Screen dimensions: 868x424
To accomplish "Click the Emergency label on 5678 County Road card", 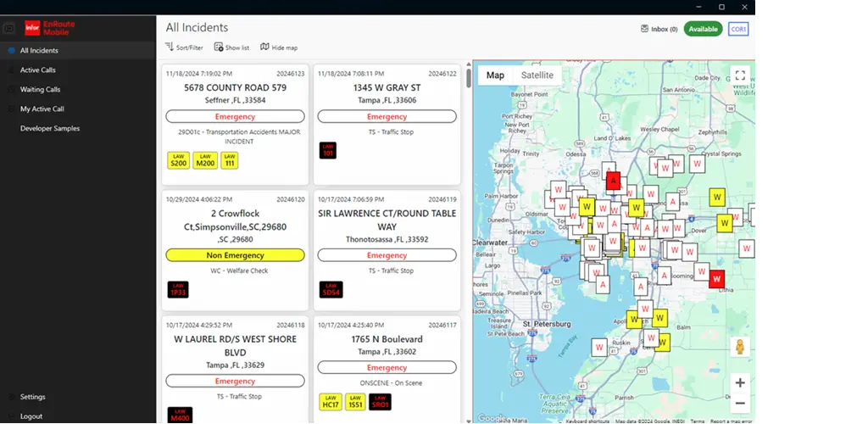I will 236,117.
